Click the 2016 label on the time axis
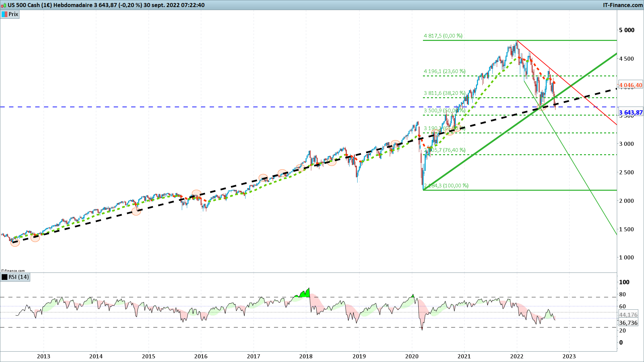 click(x=201, y=356)
